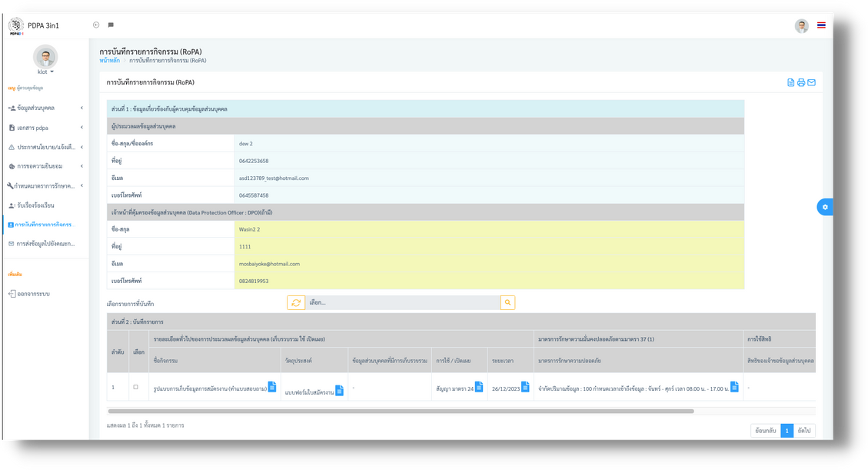Select การบันทึกรายการกิจกรรม sidebar item
Viewport: 868px width, 470px height.
(x=45, y=225)
